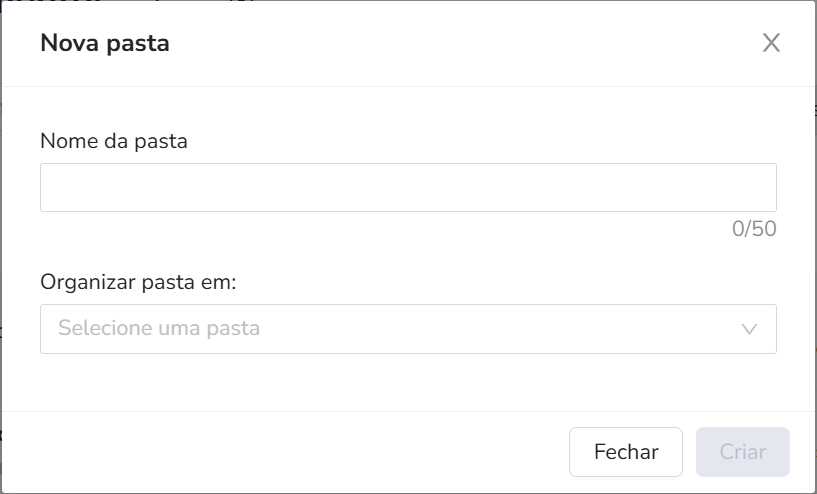Click the chevron arrow in folder selector
This screenshot has width=817, height=494.
coord(749,329)
